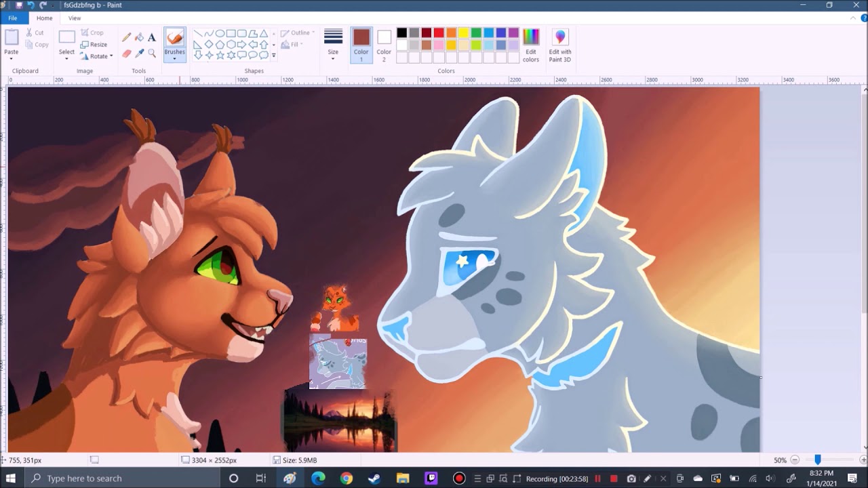This screenshot has height=488, width=868.
Task: Open the Windows notification center
Action: point(852,479)
